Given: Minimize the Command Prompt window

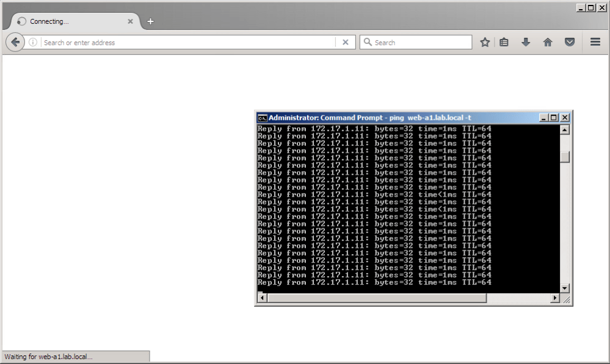Looking at the screenshot, I should pos(544,118).
